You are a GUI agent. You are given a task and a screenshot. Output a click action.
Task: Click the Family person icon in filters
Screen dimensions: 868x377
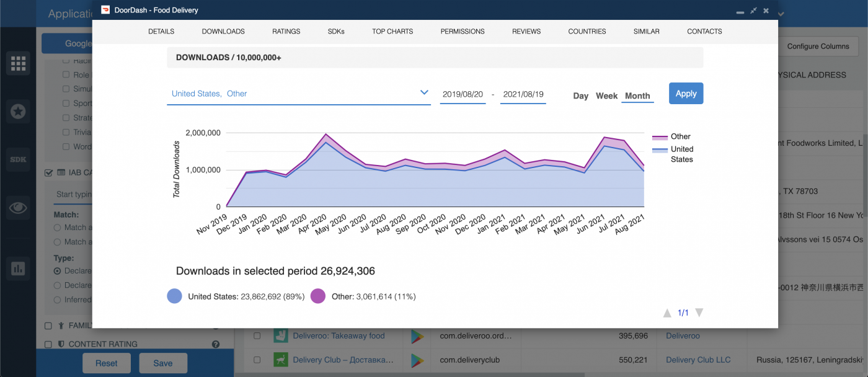click(61, 326)
